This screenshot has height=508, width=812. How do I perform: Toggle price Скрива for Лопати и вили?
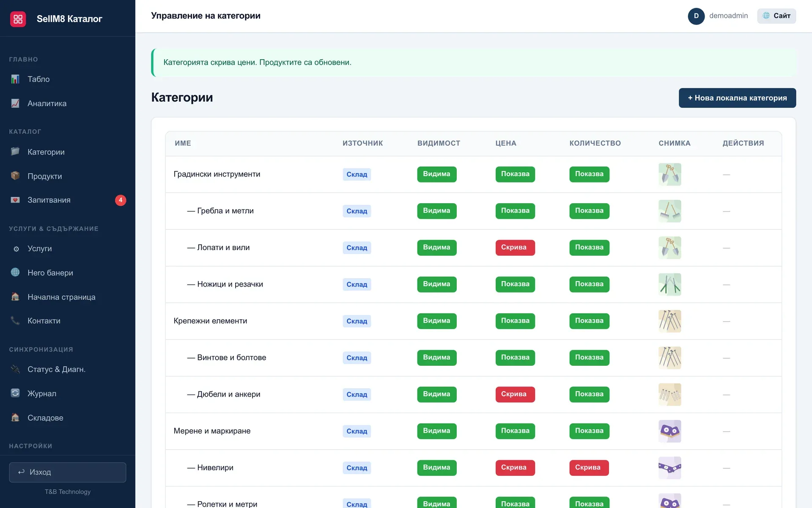click(515, 248)
